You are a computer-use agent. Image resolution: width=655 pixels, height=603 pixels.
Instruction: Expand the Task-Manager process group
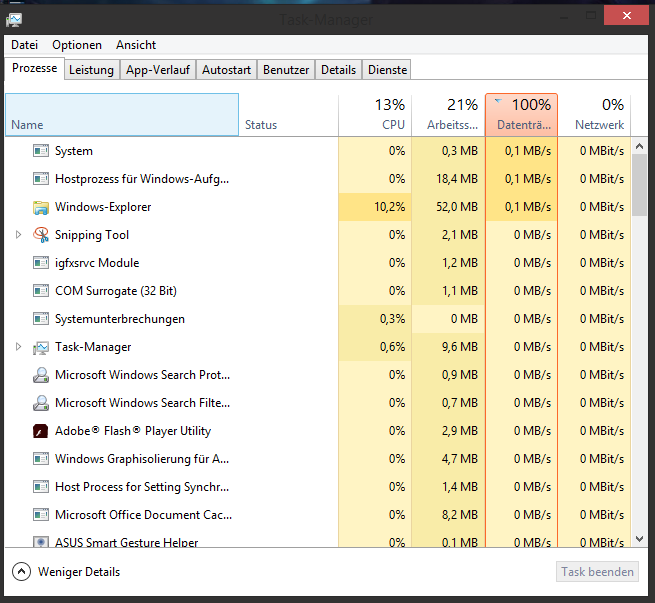click(18, 347)
